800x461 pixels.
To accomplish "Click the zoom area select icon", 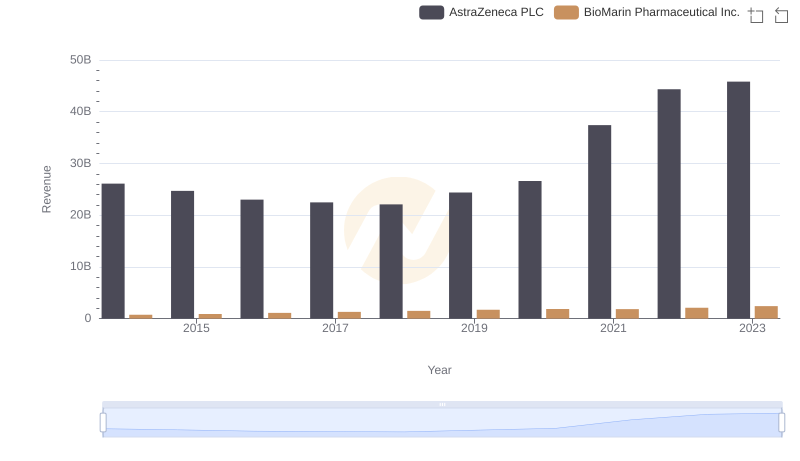I will click(x=756, y=15).
